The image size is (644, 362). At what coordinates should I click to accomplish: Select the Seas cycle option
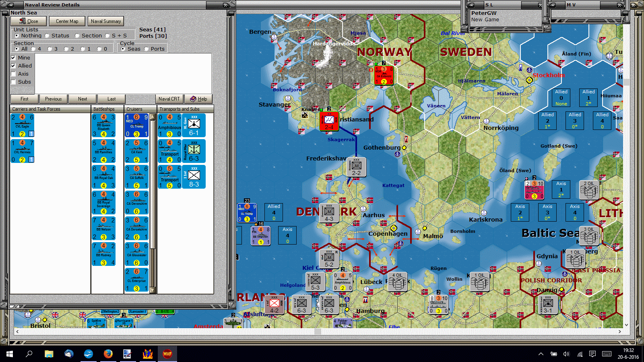point(131,49)
